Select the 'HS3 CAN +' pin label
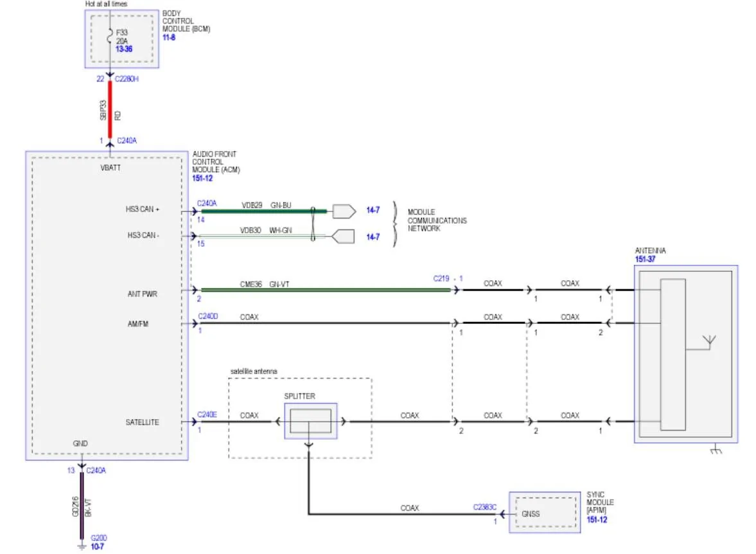The height and width of the screenshot is (554, 756). point(142,209)
